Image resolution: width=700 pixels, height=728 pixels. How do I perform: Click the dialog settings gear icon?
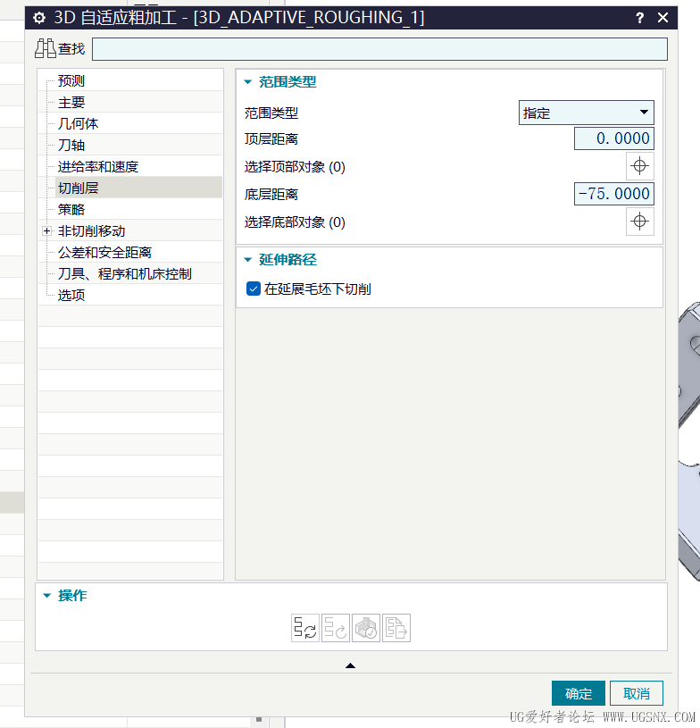39,18
